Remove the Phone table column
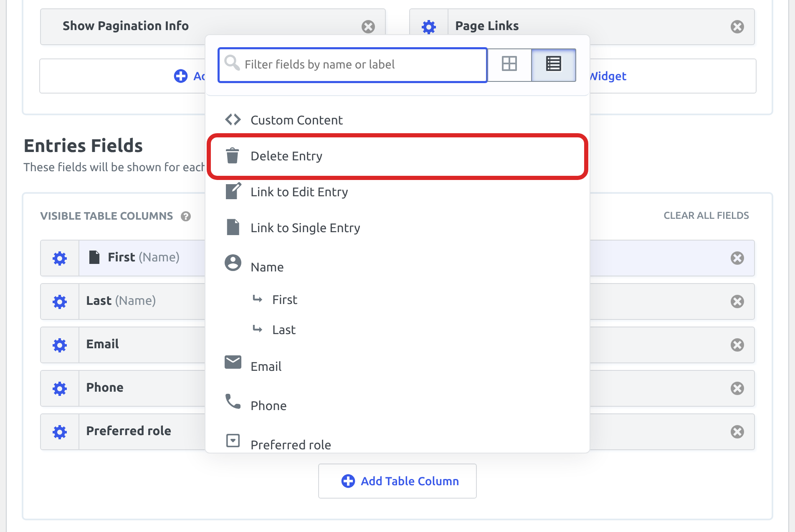Viewport: 795px width, 532px height. (x=737, y=388)
